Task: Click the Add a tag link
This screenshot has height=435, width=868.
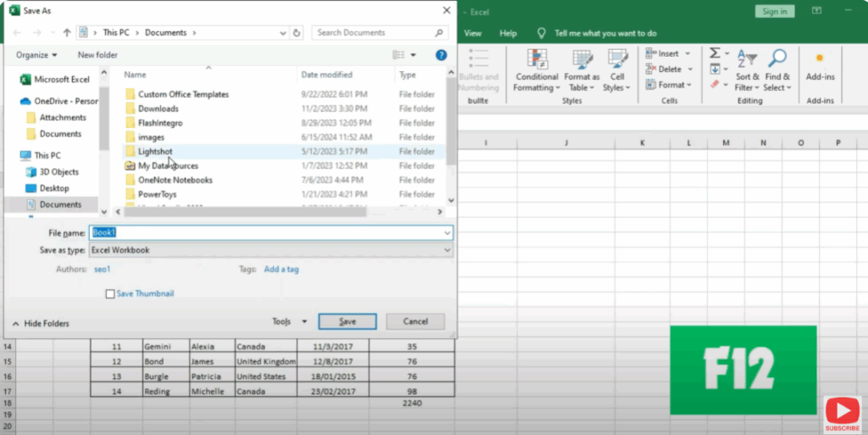Action: pyautogui.click(x=281, y=270)
